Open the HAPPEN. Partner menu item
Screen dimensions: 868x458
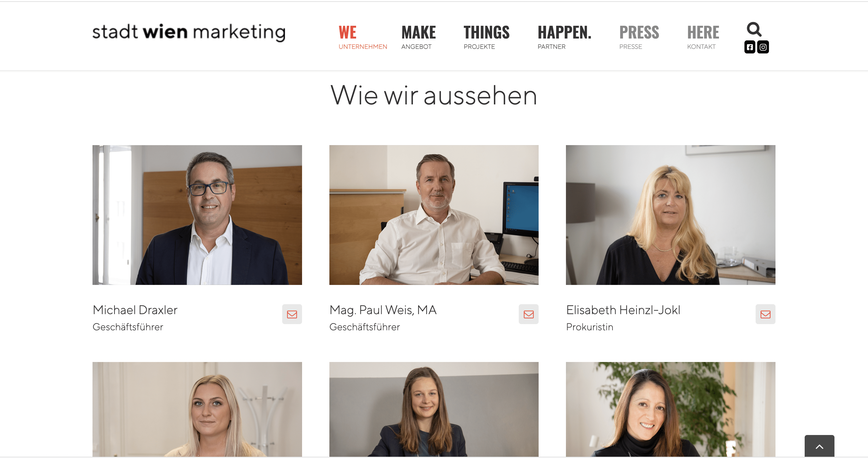pyautogui.click(x=564, y=37)
